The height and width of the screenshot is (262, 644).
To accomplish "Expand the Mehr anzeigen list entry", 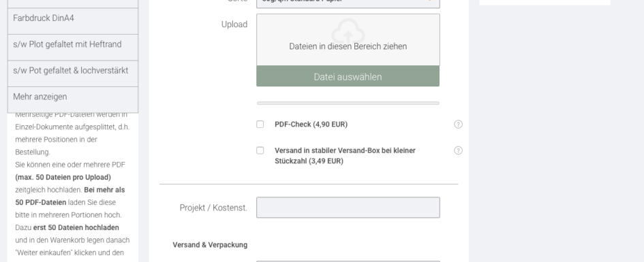I will (73, 97).
